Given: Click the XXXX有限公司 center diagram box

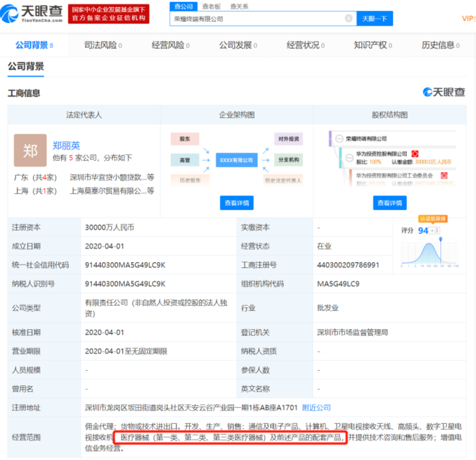Looking at the screenshot, I should click(x=237, y=160).
